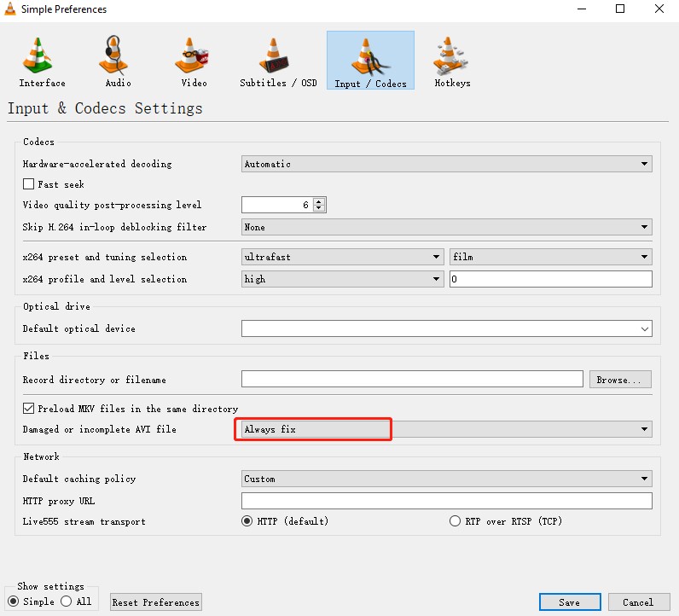The width and height of the screenshot is (679, 616).
Task: Click the "Damaged or incomplete AVI file" label
Action: pos(100,429)
